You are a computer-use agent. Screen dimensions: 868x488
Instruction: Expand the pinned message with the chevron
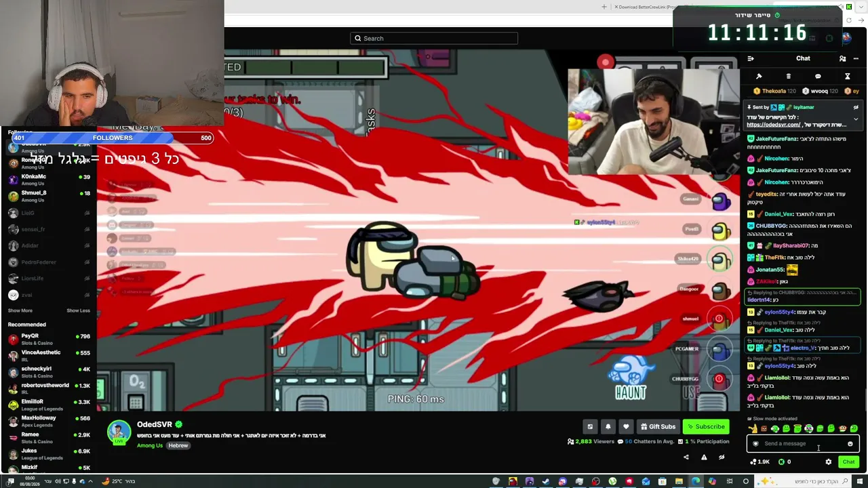click(x=856, y=119)
